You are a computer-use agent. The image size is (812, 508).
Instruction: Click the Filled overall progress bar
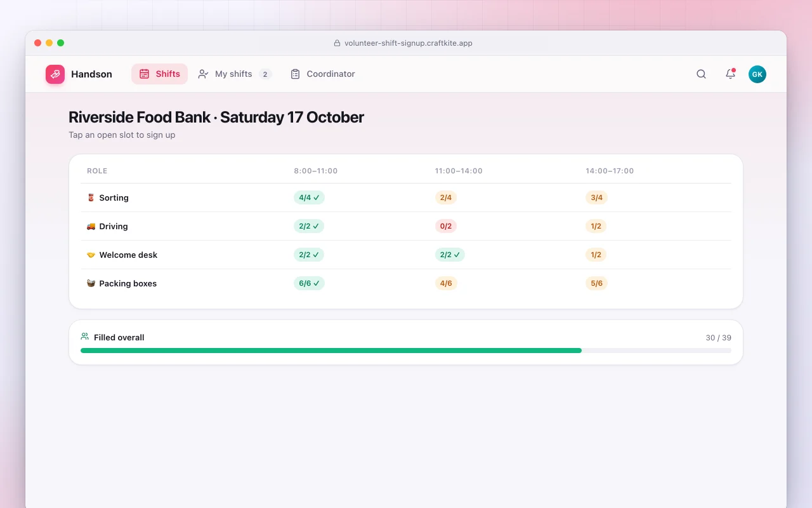[406, 351]
